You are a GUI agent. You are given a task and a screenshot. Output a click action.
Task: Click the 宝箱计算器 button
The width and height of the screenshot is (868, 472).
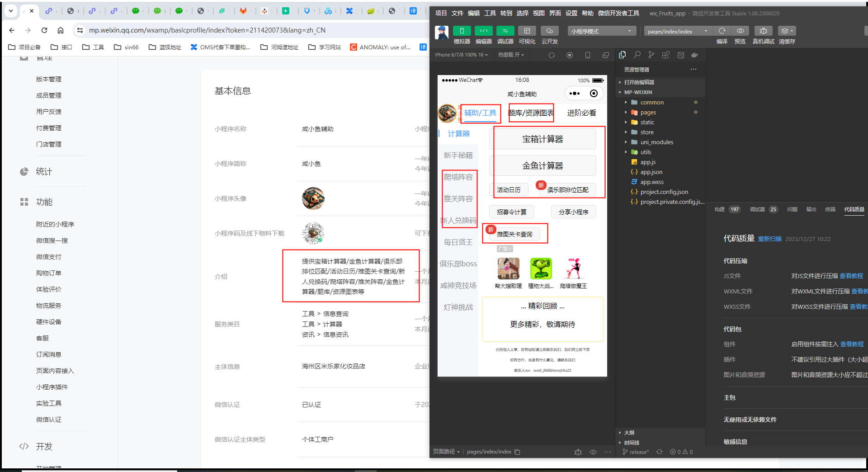[542, 139]
